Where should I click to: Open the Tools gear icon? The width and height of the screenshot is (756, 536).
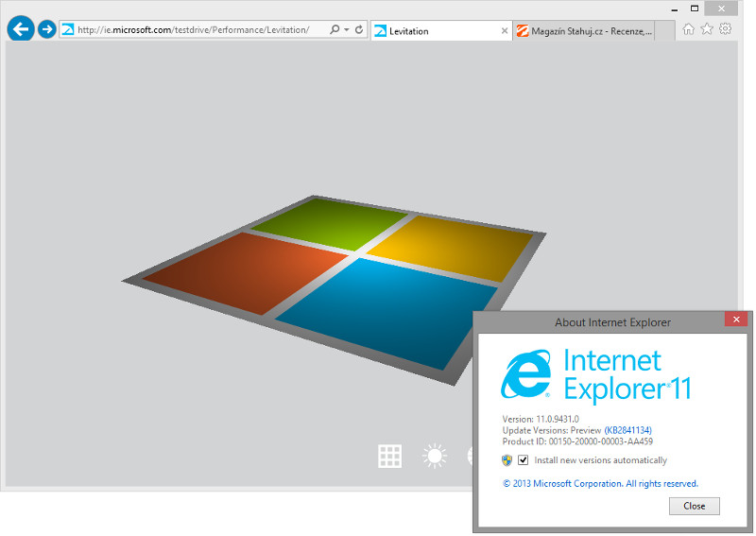pyautogui.click(x=725, y=29)
